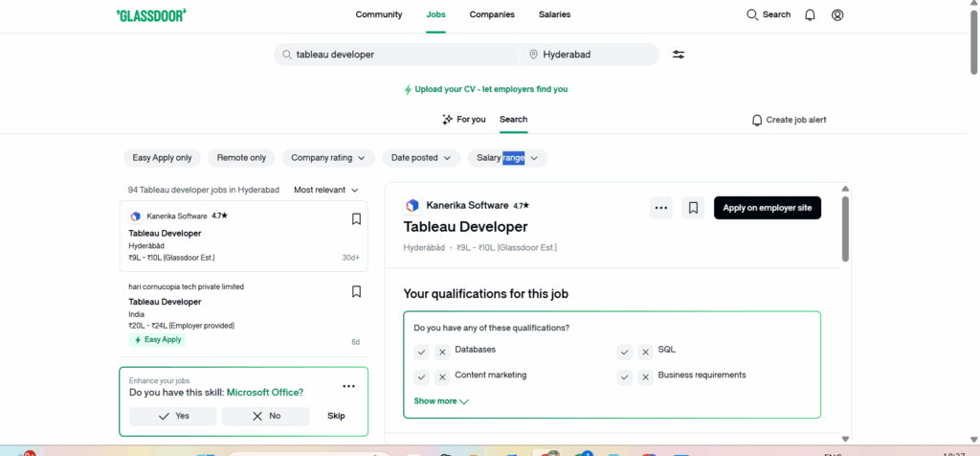Open the Companies nav item
Viewport: 980px width, 456px height.
[x=492, y=14]
